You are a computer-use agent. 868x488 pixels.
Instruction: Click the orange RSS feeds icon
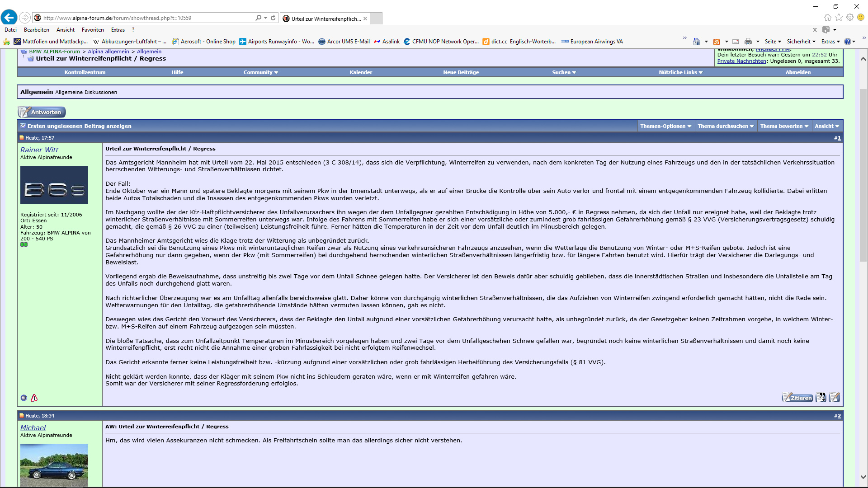point(717,42)
